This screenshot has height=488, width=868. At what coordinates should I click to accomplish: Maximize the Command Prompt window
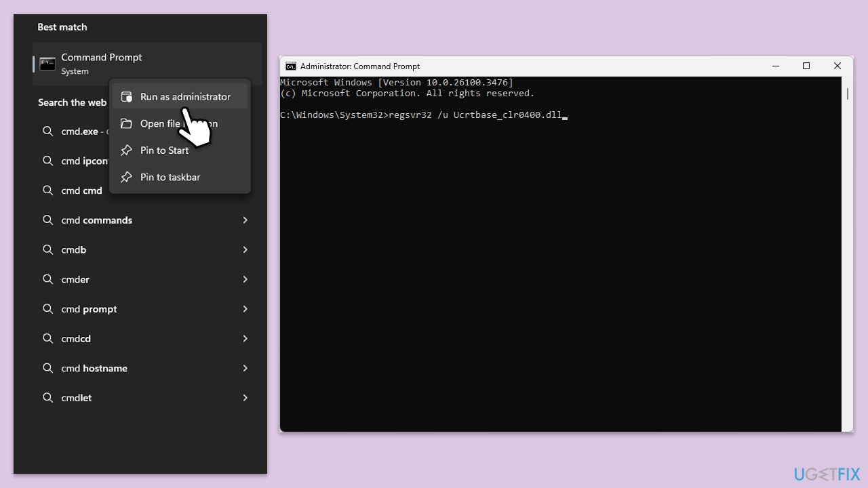click(x=806, y=66)
